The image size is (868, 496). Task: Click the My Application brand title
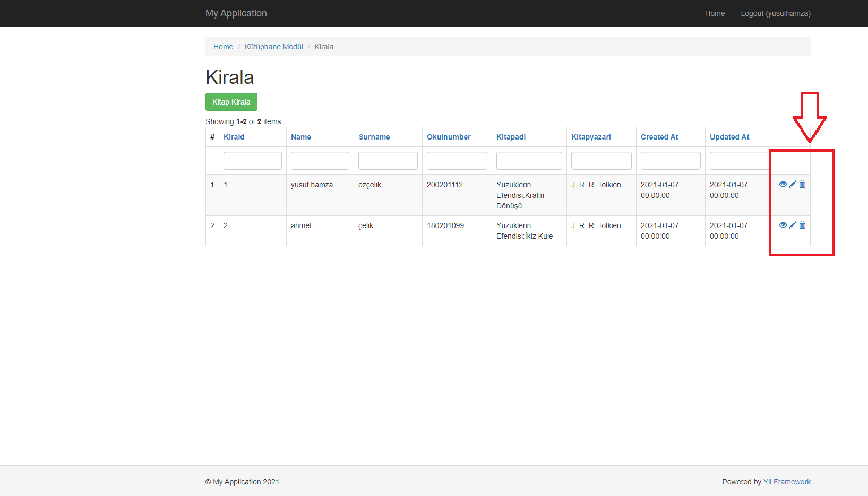point(236,13)
